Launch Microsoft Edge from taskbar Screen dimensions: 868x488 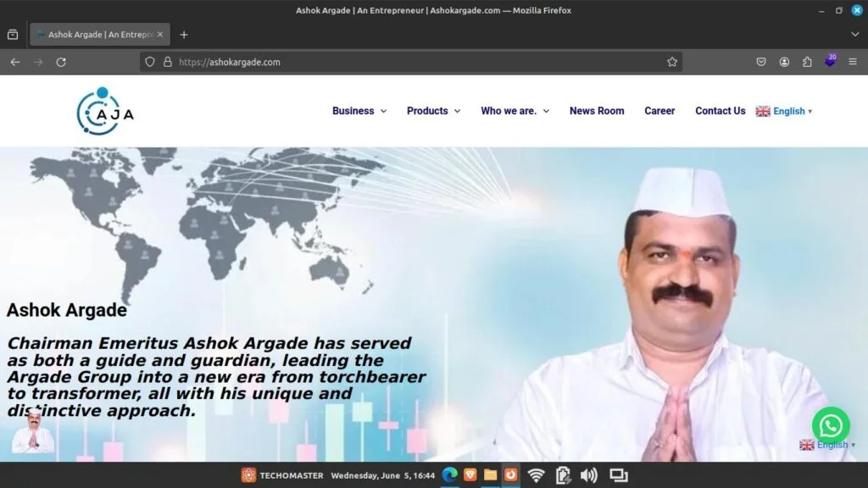[x=449, y=474]
